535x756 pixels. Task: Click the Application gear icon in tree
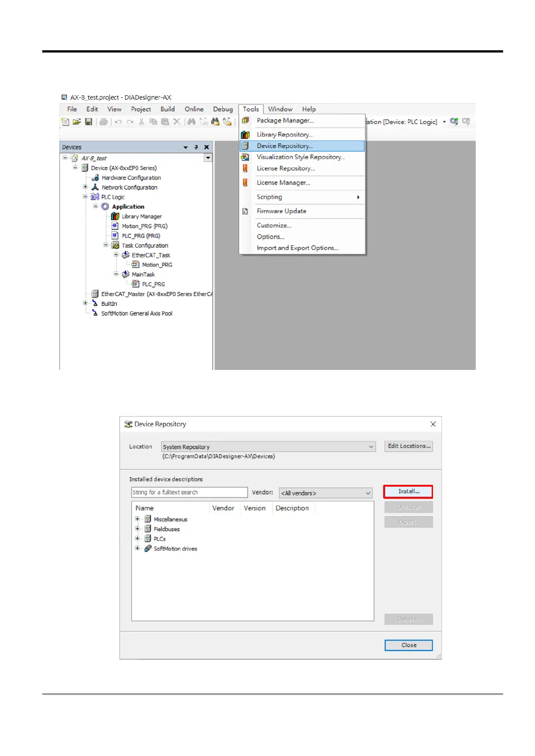(105, 207)
